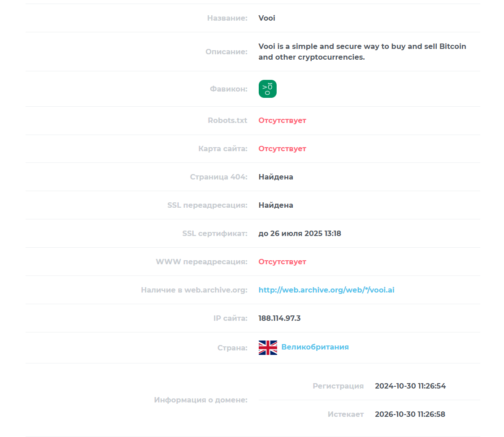Click the Регистрация label
The image size is (504, 437).
coord(338,386)
